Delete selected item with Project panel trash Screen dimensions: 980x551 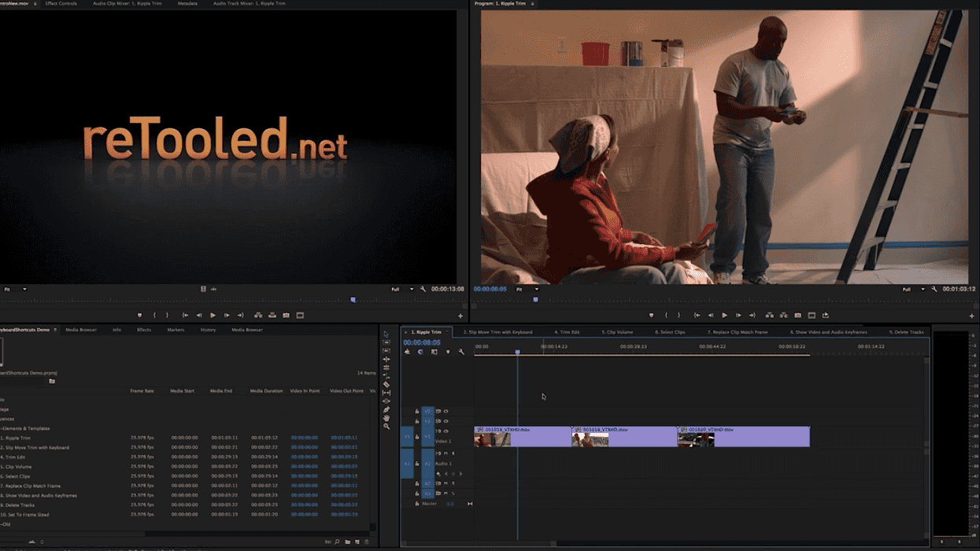coord(367,542)
